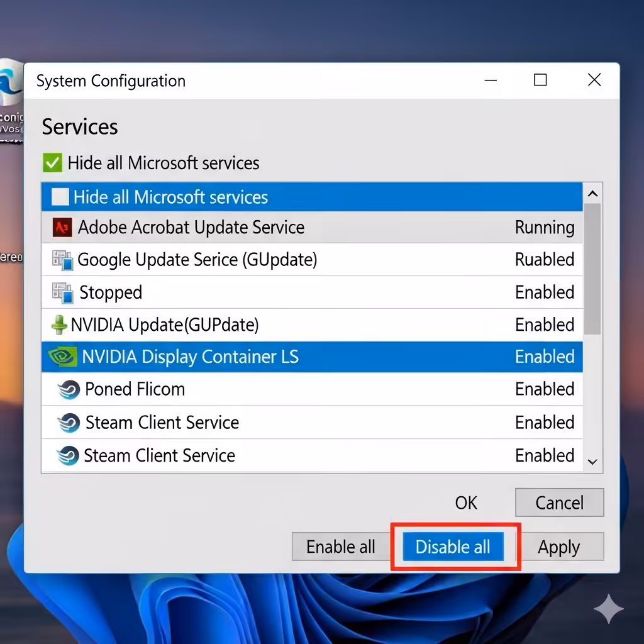The image size is (644, 644).
Task: Confirm with the OK button
Action: click(x=466, y=502)
